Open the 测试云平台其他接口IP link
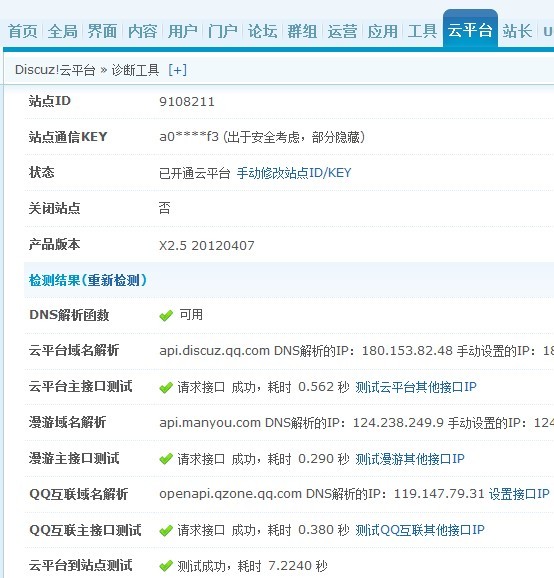 [x=416, y=387]
